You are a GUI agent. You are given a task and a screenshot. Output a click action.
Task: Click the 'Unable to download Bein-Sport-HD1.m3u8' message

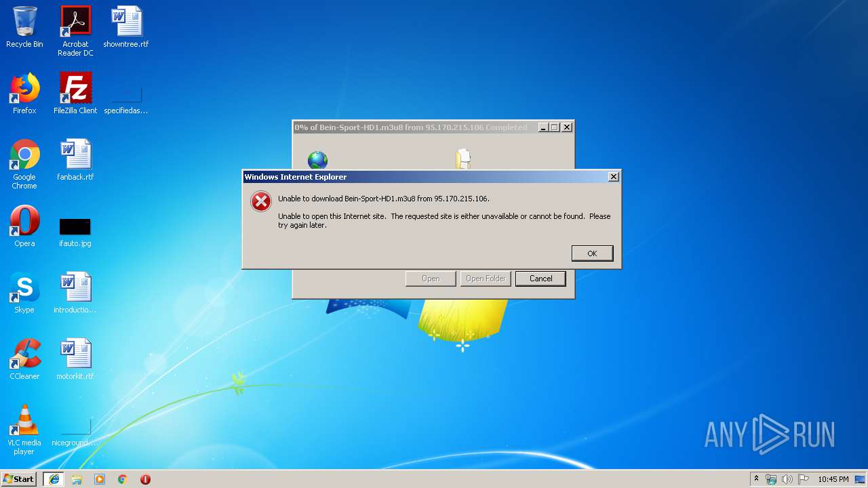(x=384, y=199)
